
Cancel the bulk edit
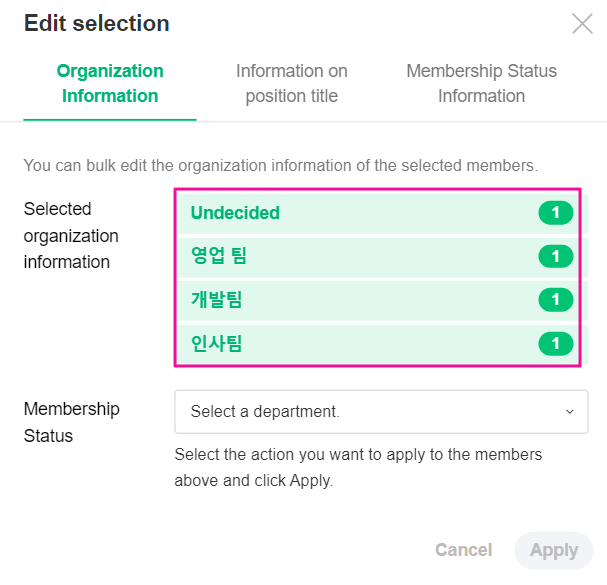pos(463,550)
